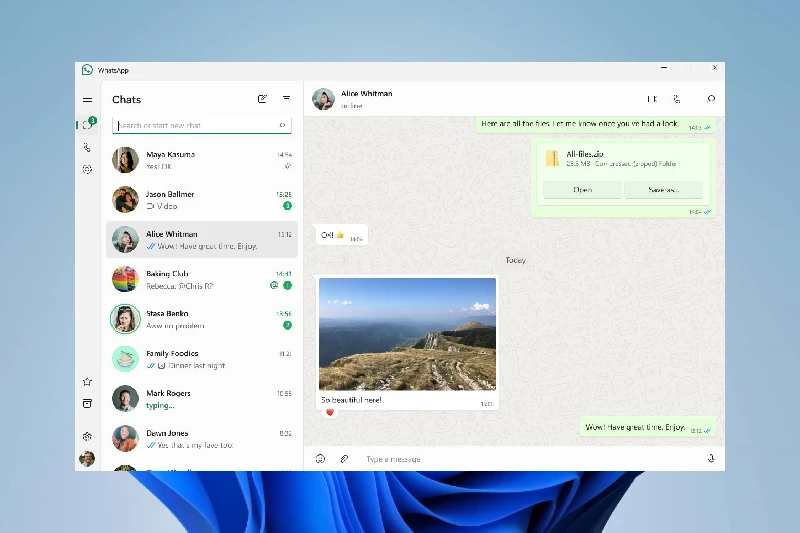Open the Chats tab in sidebar
Image resolution: width=800 pixels, height=533 pixels.
(x=87, y=124)
